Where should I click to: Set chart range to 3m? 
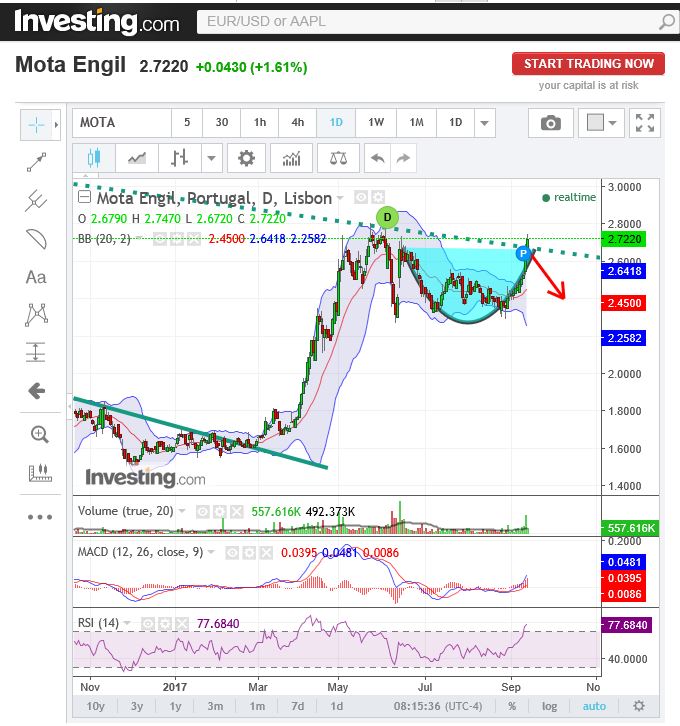pyautogui.click(x=215, y=706)
